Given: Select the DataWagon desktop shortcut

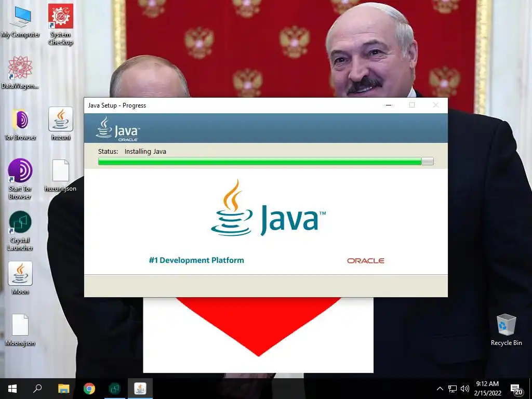Looking at the screenshot, I should tap(20, 72).
